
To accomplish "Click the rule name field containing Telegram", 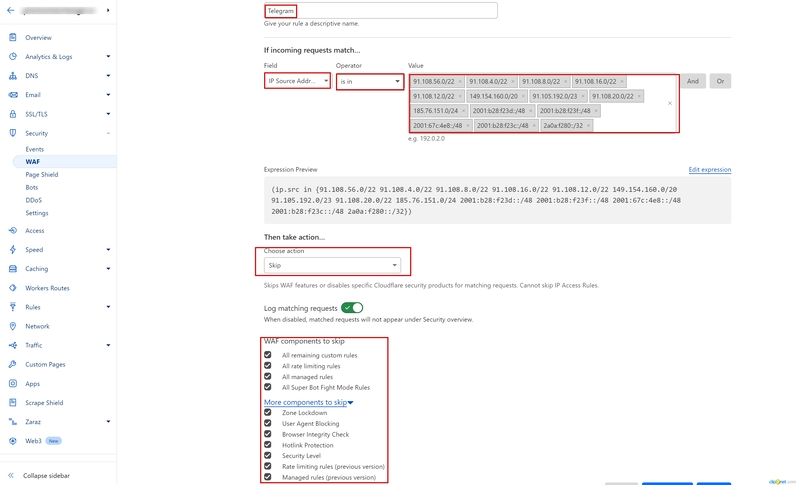I will (x=381, y=11).
